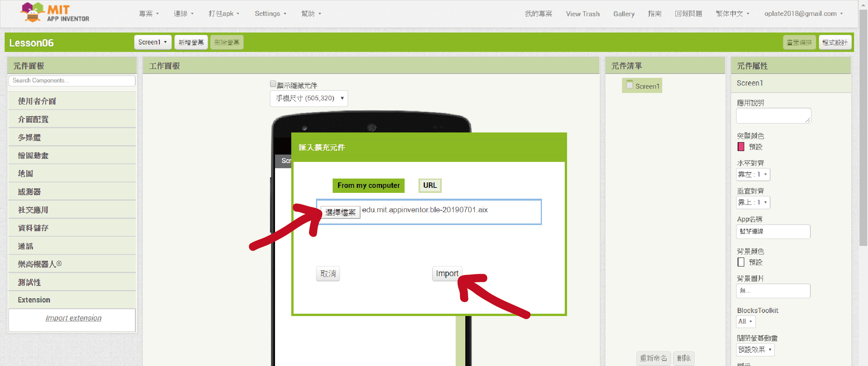Open the 打包apk menu
Image resolution: width=868 pixels, height=366 pixels.
click(224, 14)
